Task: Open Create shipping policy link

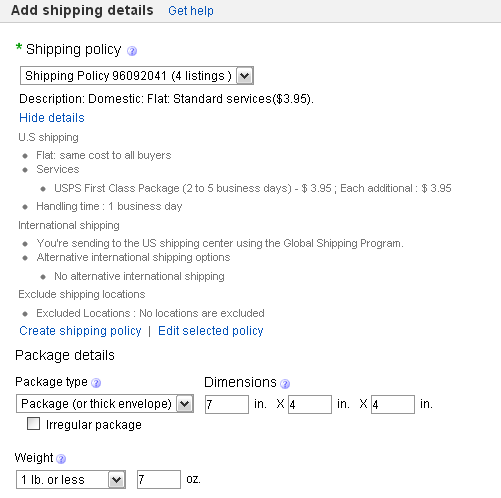Action: [x=80, y=331]
